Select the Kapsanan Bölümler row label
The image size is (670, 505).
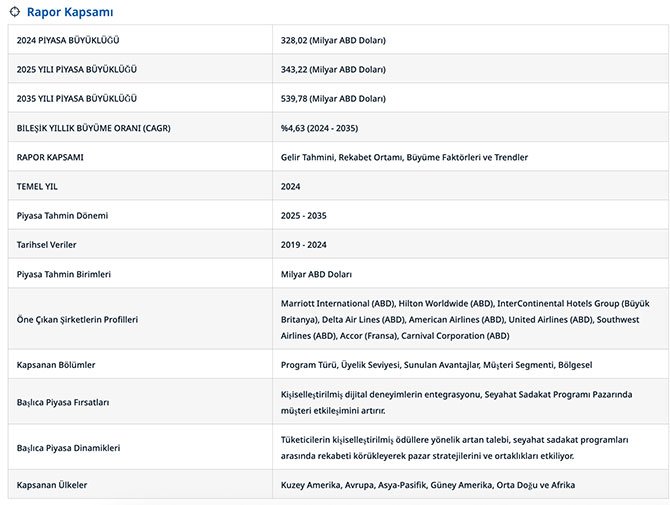57,365
